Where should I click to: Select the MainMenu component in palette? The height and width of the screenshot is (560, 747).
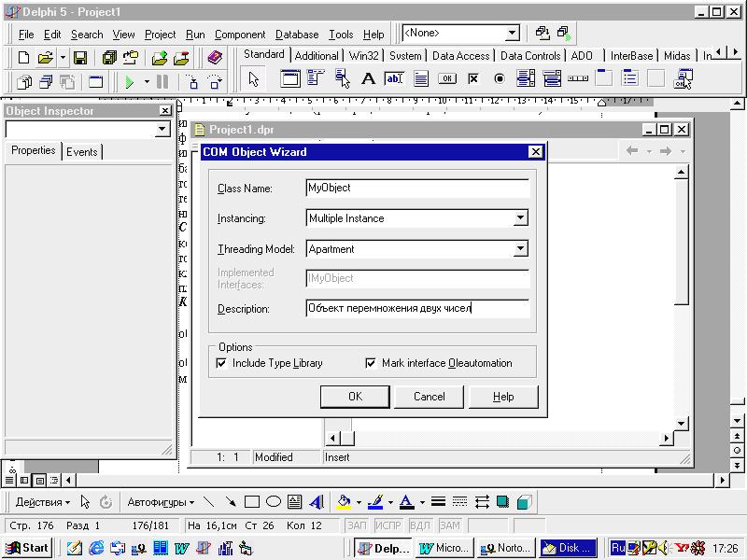click(x=316, y=78)
